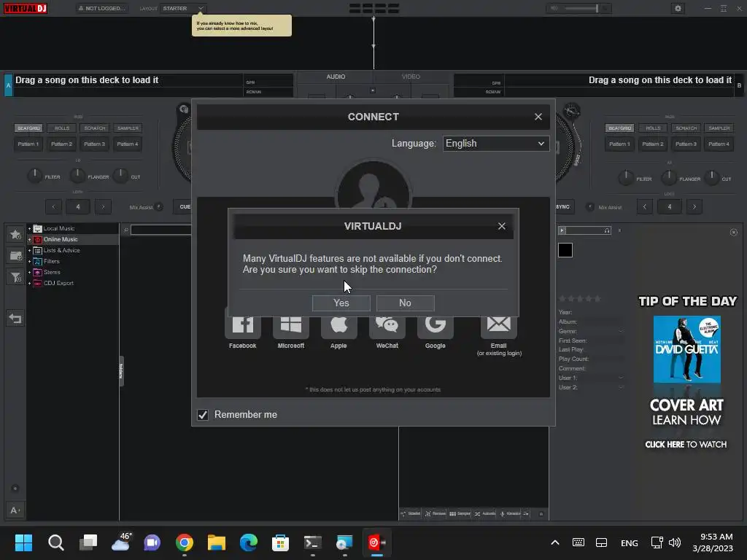Increase left deck loop size arrow
Screen dimensions: 747x560
pos(103,206)
